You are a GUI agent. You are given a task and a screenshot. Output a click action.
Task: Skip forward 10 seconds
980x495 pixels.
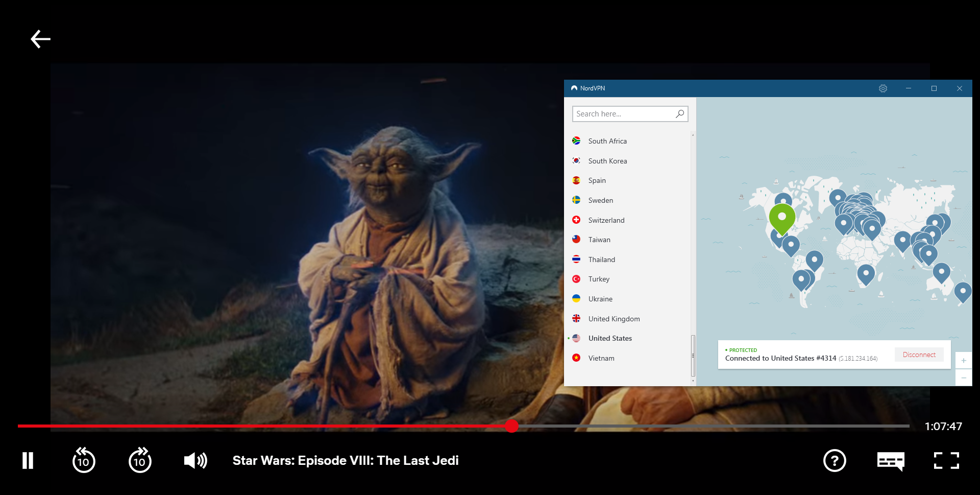[x=140, y=460]
